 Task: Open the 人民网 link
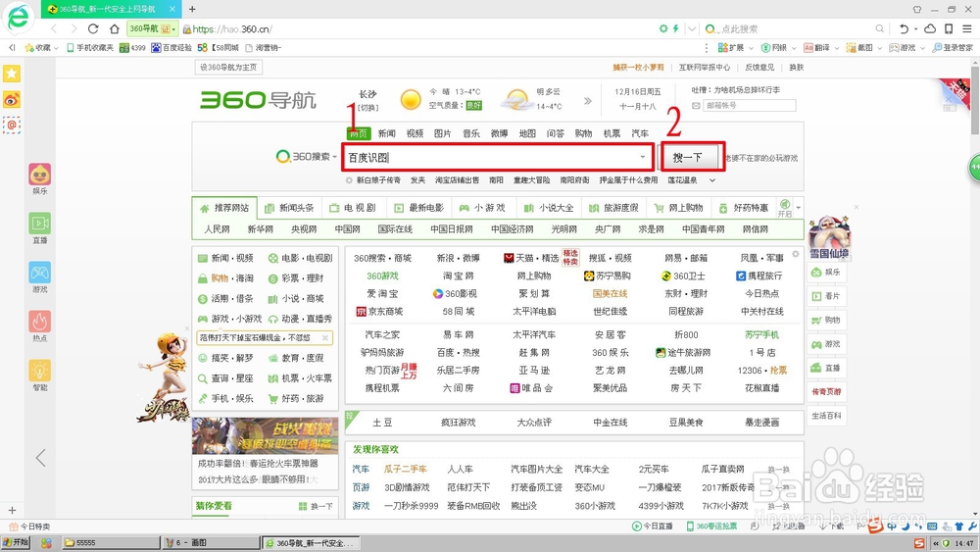click(x=217, y=229)
